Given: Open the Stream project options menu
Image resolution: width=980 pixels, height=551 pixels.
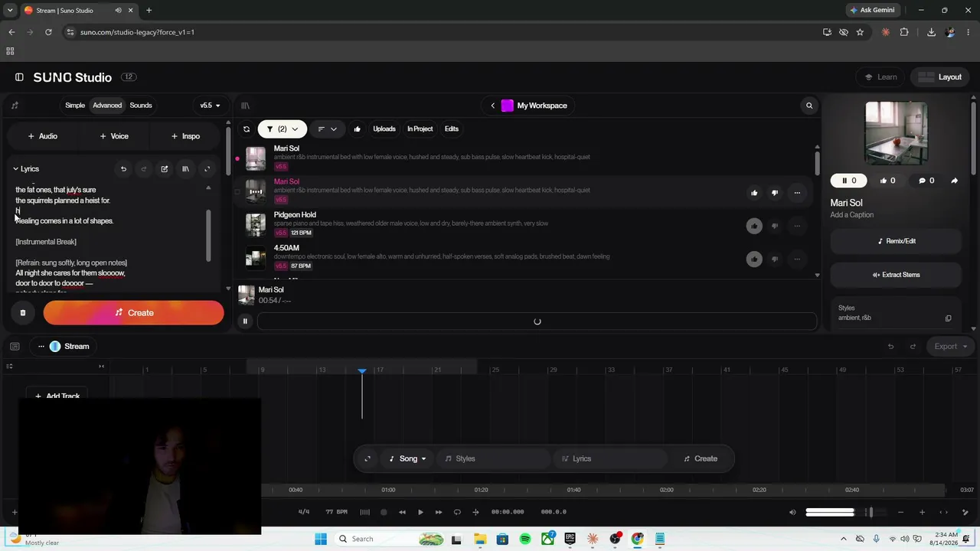Looking at the screenshot, I should [x=41, y=347].
